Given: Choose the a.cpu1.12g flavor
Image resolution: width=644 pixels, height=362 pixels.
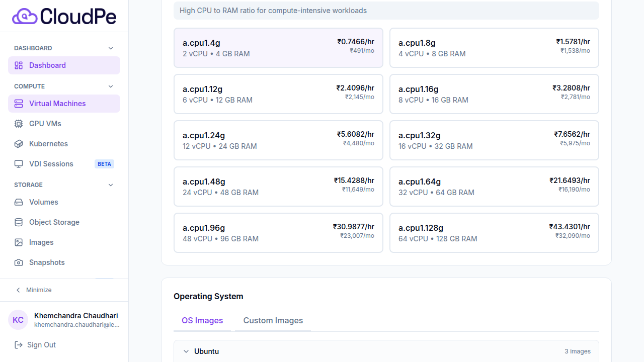Looking at the screenshot, I should coord(278,94).
